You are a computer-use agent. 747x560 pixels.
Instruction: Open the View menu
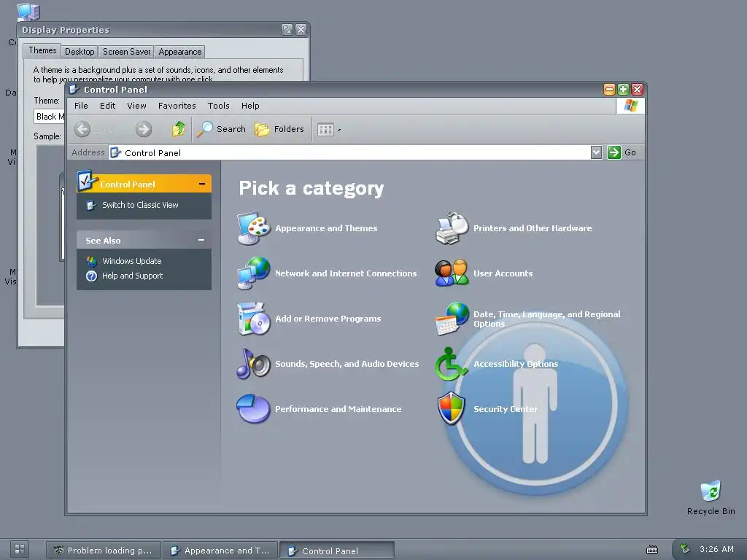point(136,106)
